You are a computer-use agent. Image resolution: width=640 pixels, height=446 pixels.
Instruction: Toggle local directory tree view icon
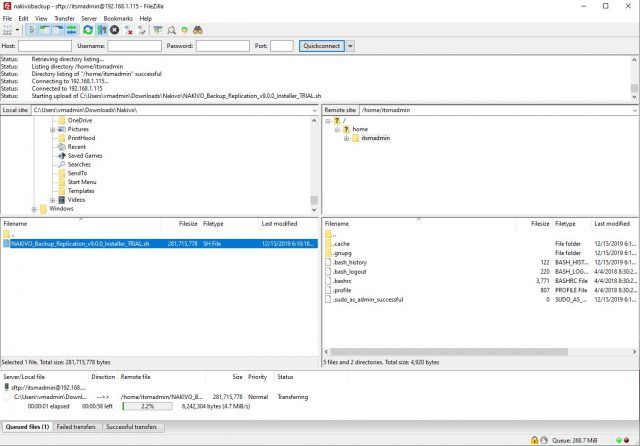pyautogui.click(x=46, y=30)
